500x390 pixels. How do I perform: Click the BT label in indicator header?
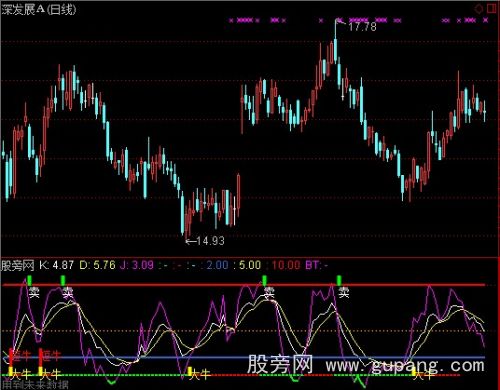[312, 265]
